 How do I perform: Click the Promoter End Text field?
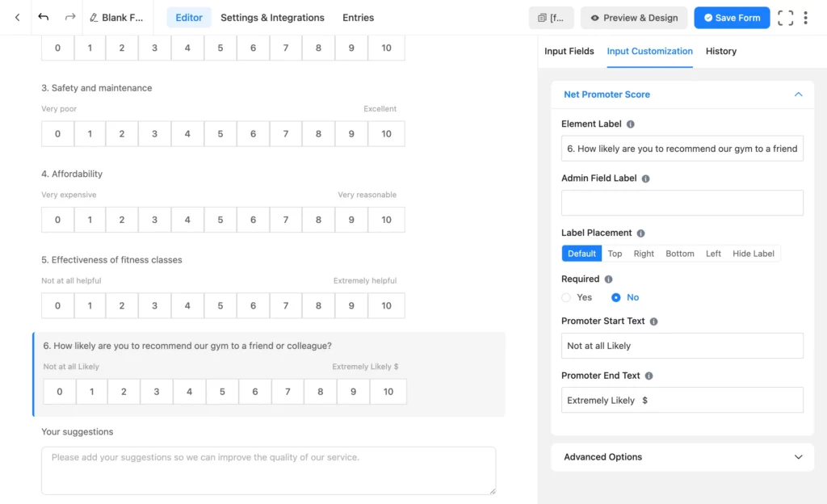(x=682, y=401)
